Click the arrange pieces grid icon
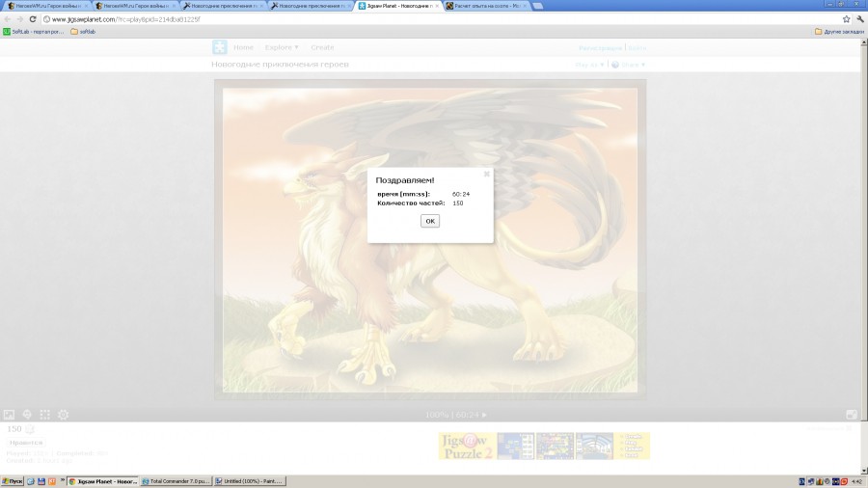 [x=44, y=415]
